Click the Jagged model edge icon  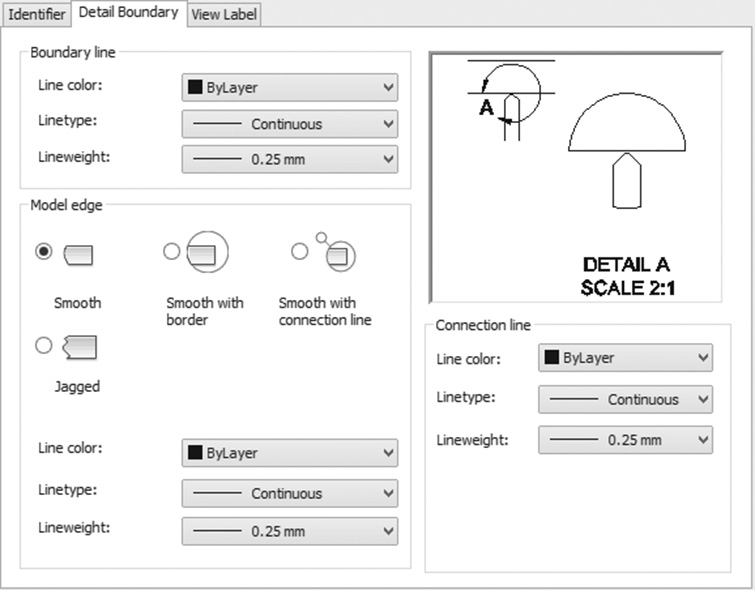[x=79, y=347]
